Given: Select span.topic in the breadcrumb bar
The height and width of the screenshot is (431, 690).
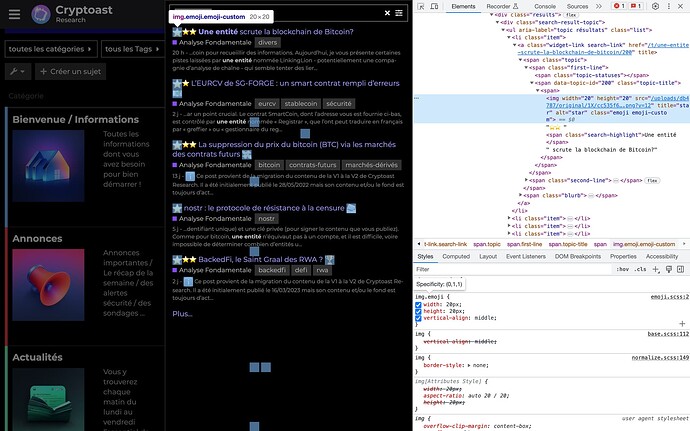Looking at the screenshot, I should click(487, 244).
